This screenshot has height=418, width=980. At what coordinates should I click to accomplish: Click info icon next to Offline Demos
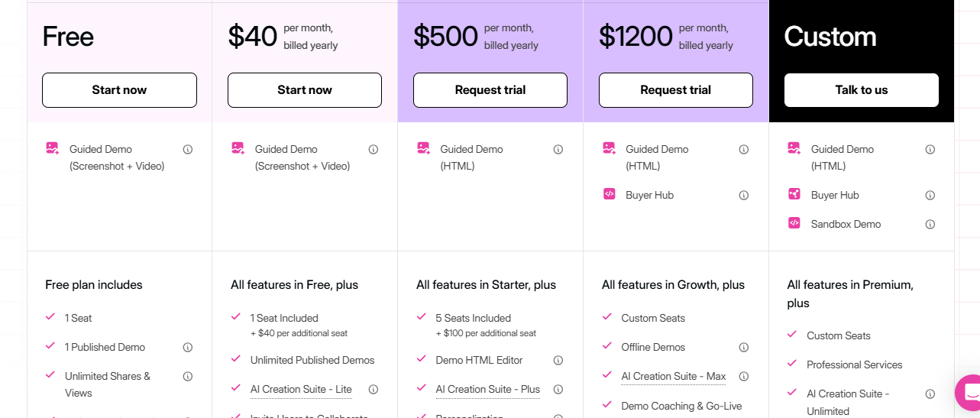pos(744,348)
